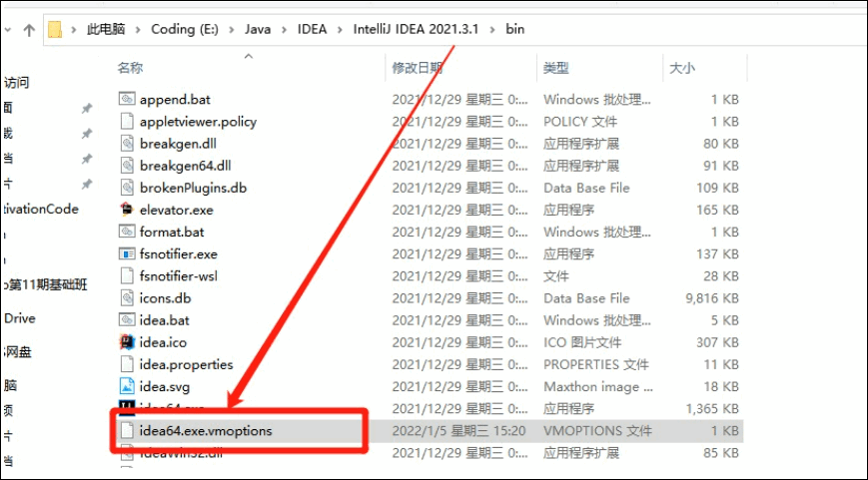Viewport: 868px width, 480px height.
Task: Click IDEA in the breadcrumb path
Action: 313,29
